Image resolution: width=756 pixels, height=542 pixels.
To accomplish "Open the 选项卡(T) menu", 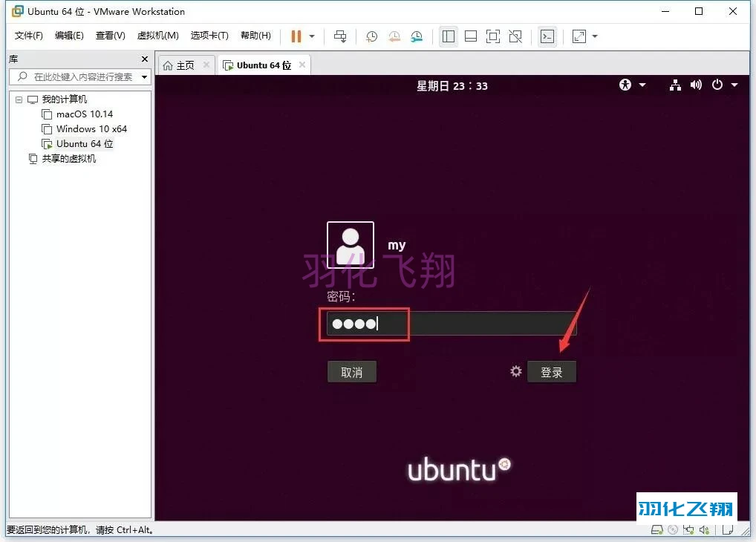I will pyautogui.click(x=209, y=36).
